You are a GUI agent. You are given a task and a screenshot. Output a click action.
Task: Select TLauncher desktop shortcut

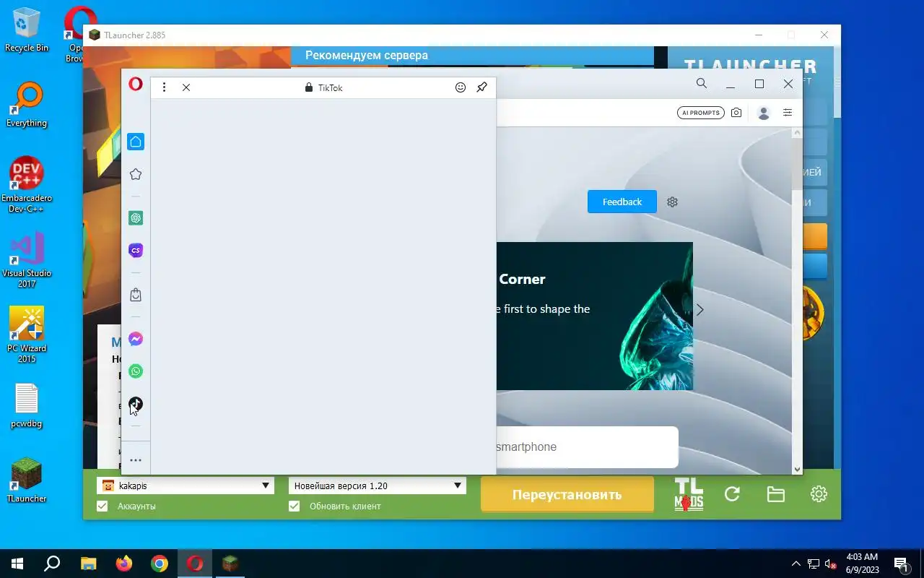coord(27,480)
